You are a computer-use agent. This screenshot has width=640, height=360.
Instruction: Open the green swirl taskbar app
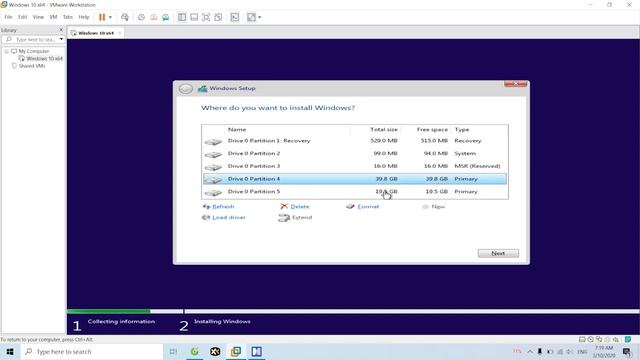click(194, 351)
